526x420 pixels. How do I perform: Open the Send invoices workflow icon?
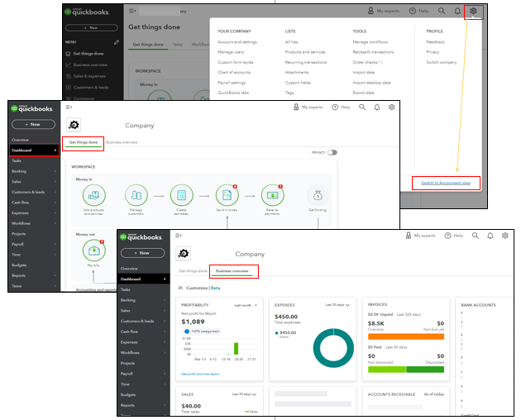pyautogui.click(x=227, y=195)
